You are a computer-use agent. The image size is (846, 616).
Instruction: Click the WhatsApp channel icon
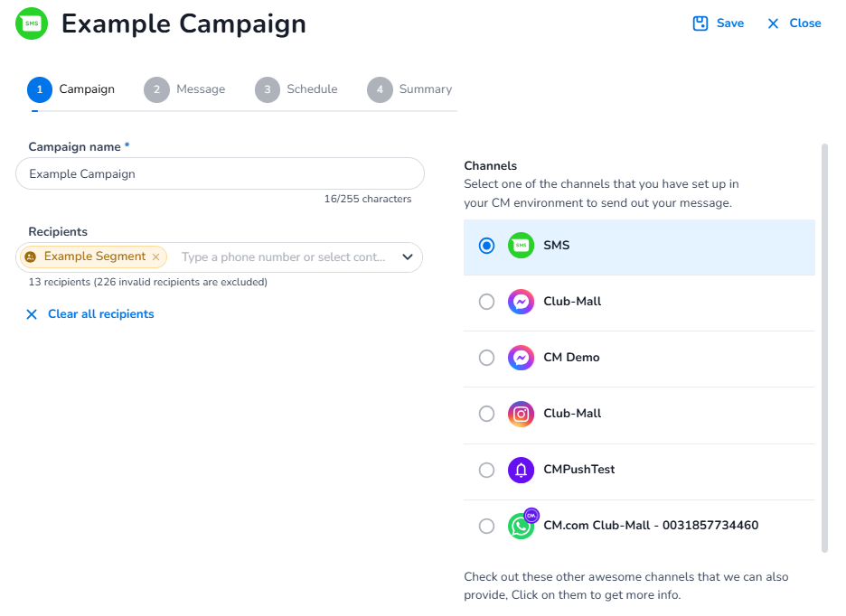(x=522, y=526)
